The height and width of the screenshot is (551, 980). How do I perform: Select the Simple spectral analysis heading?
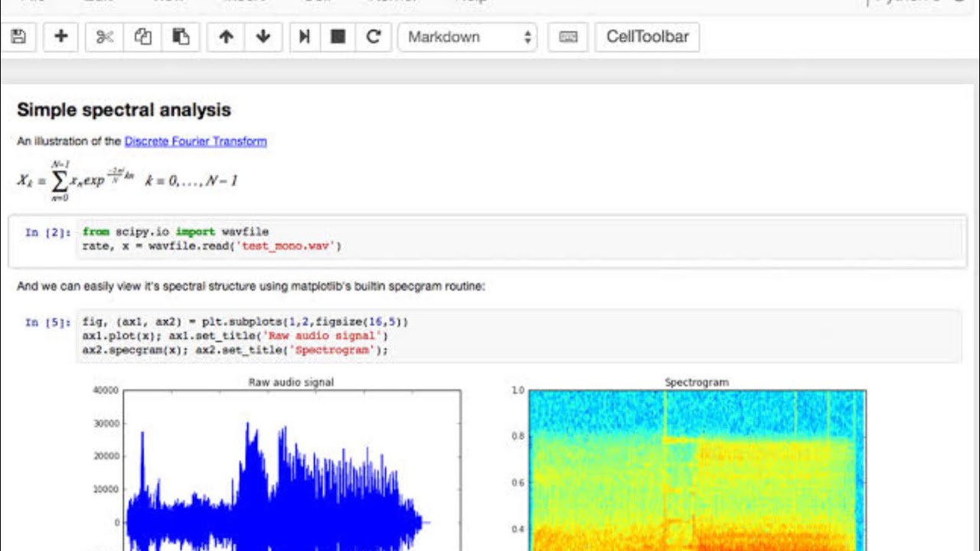[124, 110]
